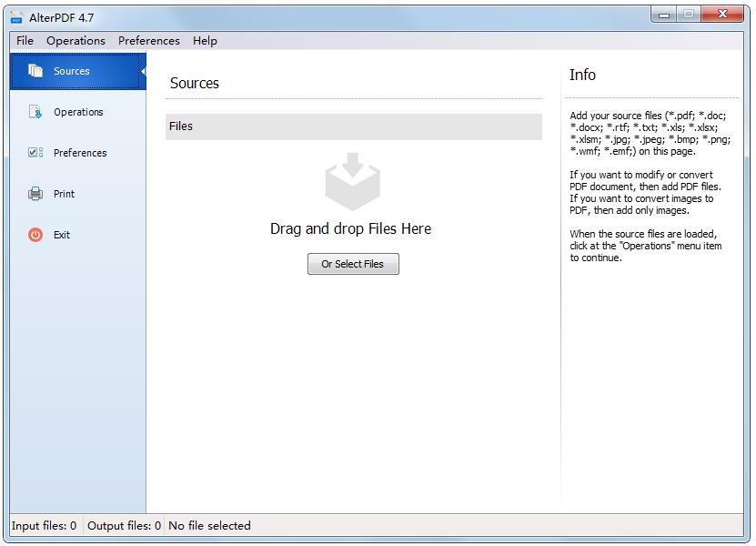Screen dimensions: 756x546
Task: Open the File menu
Action: click(x=24, y=40)
